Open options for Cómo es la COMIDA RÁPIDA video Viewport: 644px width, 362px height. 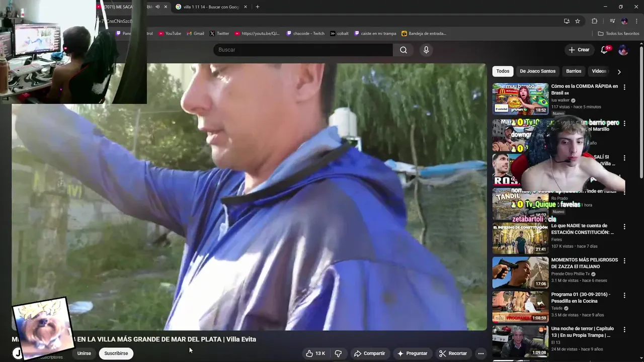coord(624,87)
